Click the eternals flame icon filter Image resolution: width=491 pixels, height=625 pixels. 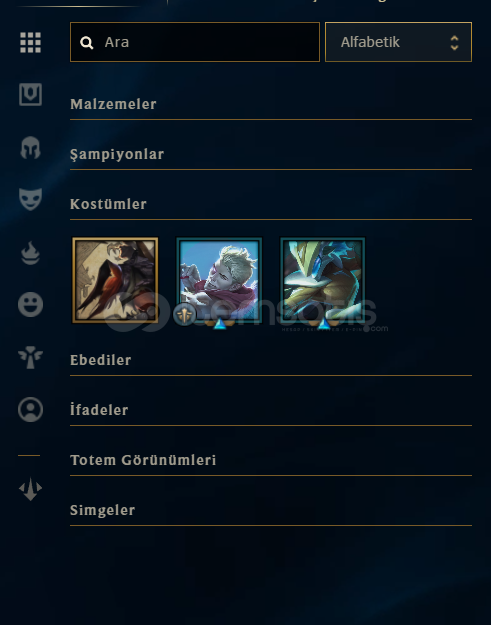30,253
